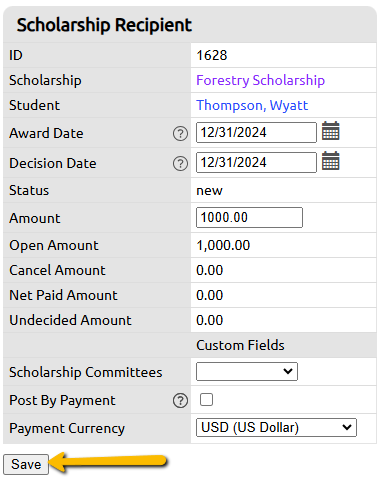
Task: Open the Scholarship Committees dropdown
Action: tap(247, 371)
